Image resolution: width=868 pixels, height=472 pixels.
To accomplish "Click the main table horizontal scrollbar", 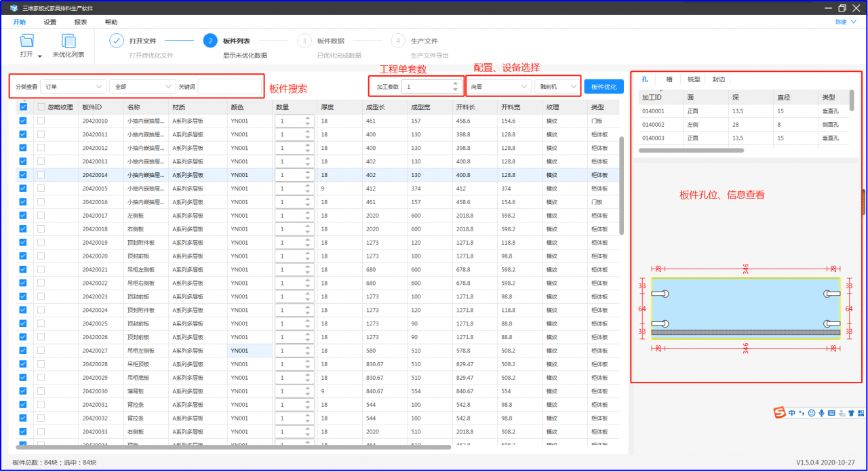I will coord(233,447).
